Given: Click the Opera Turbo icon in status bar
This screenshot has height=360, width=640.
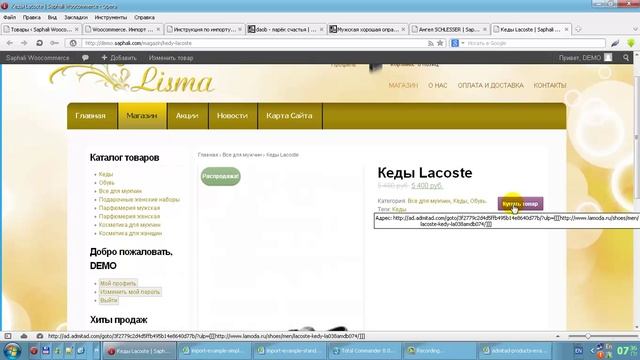Looking at the screenshot, I should (40, 336).
